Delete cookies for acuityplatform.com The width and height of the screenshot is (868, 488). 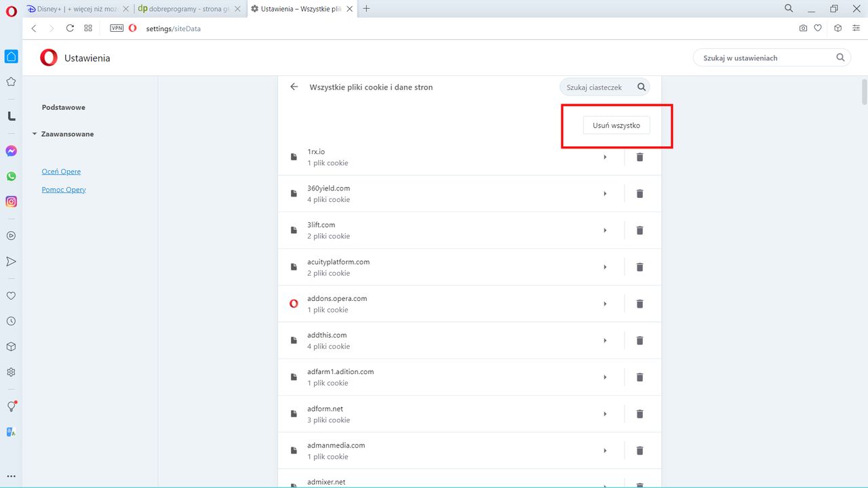639,267
